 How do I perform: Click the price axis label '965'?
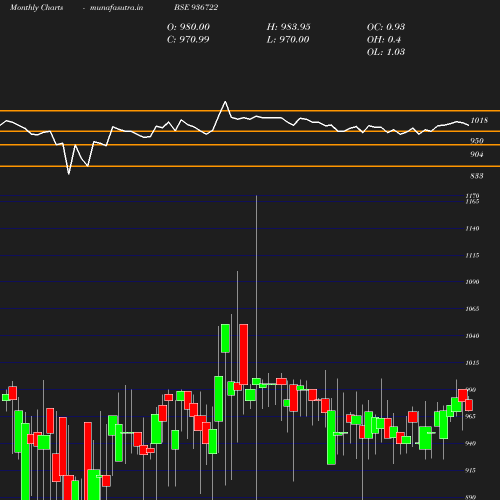point(470,417)
